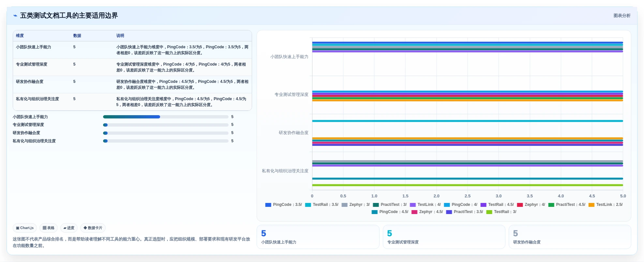Click the 专业测试管理深度 stat card
This screenshot has width=644, height=262.
click(x=444, y=237)
